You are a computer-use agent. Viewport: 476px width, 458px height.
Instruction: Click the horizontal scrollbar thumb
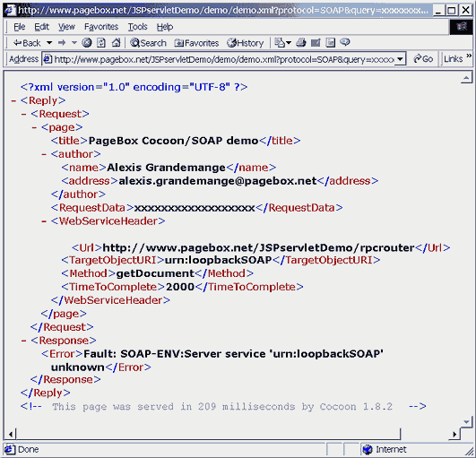[208, 434]
